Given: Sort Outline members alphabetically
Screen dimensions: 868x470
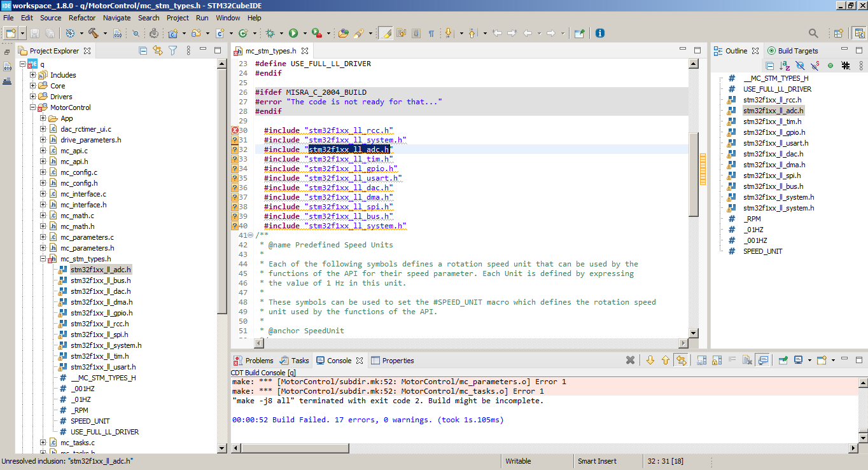Looking at the screenshot, I should [x=784, y=65].
